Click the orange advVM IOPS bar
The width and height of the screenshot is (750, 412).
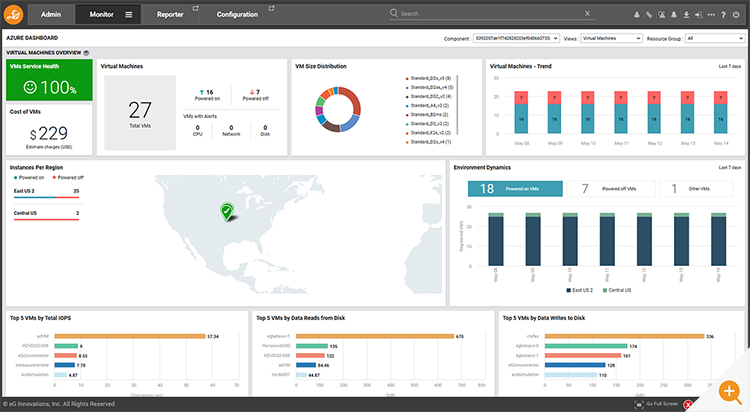pyautogui.click(x=130, y=336)
